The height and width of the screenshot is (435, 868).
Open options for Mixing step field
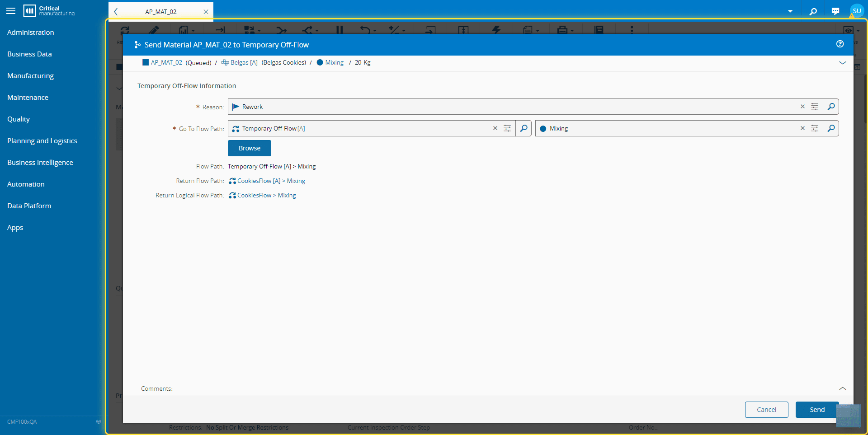tap(815, 128)
